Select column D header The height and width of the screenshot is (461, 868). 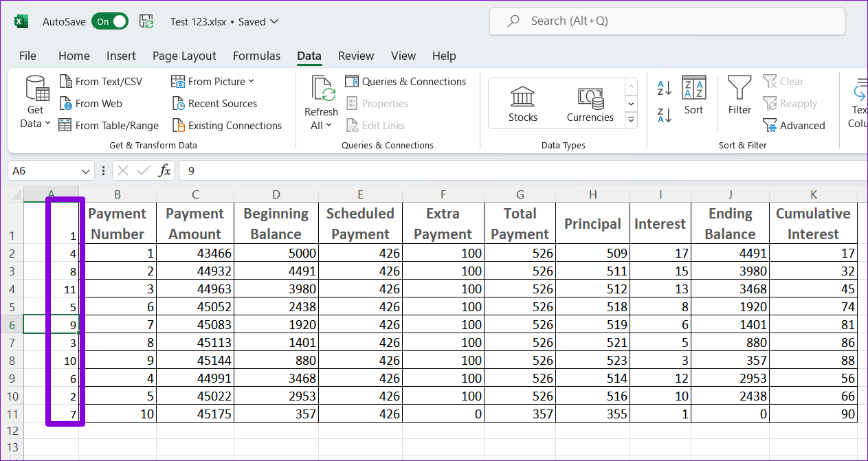click(276, 194)
